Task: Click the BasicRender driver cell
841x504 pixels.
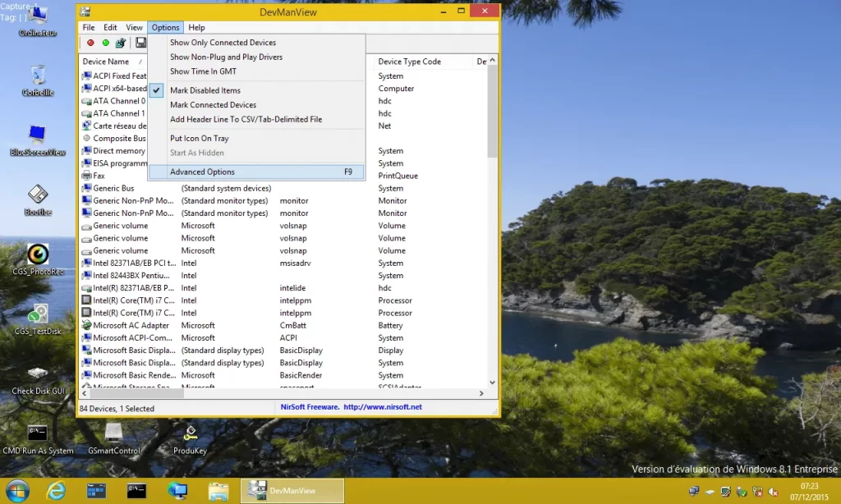Action: [x=301, y=375]
